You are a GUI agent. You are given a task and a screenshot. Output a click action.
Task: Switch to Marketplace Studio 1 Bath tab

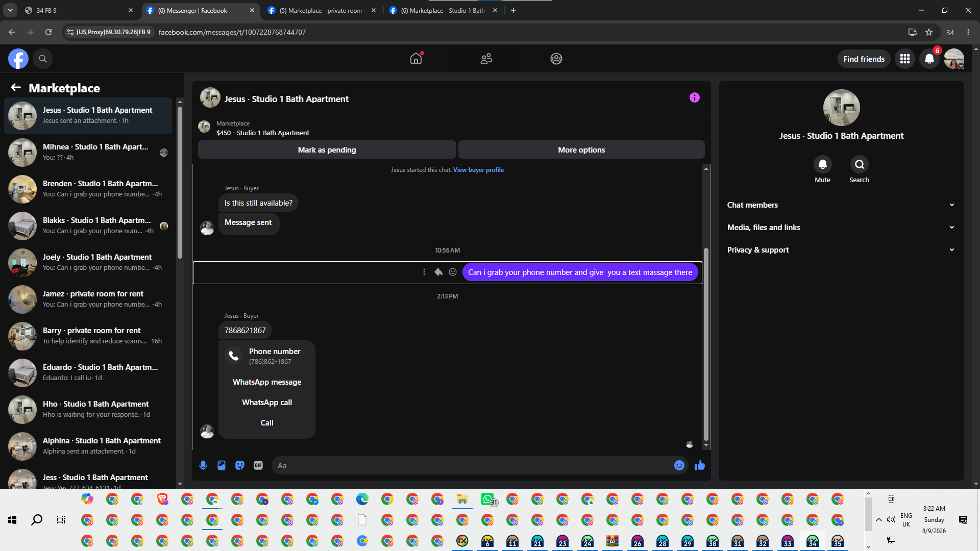coord(443,10)
